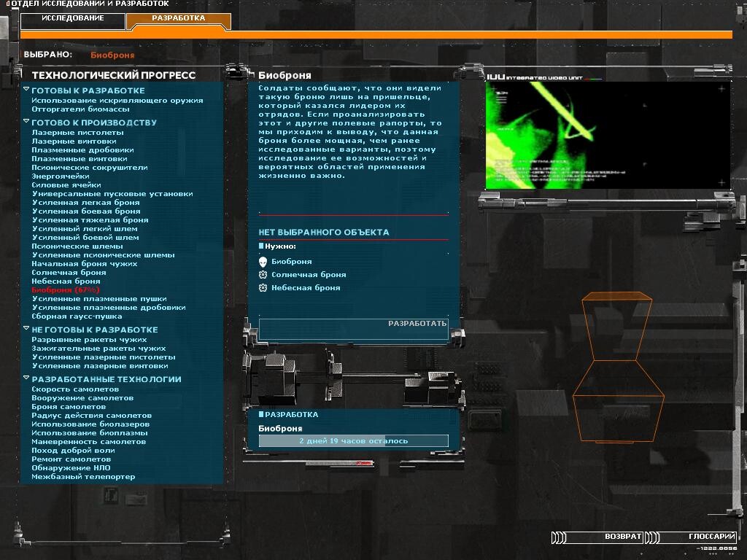This screenshot has height=560, width=747.
Task: Select Солнечная броня in technology list
Action: tap(69, 273)
